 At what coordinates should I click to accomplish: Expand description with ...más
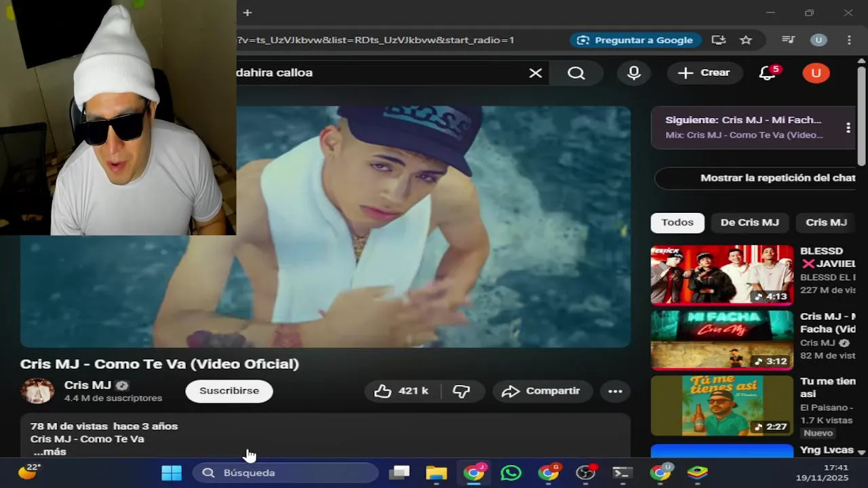(50, 451)
